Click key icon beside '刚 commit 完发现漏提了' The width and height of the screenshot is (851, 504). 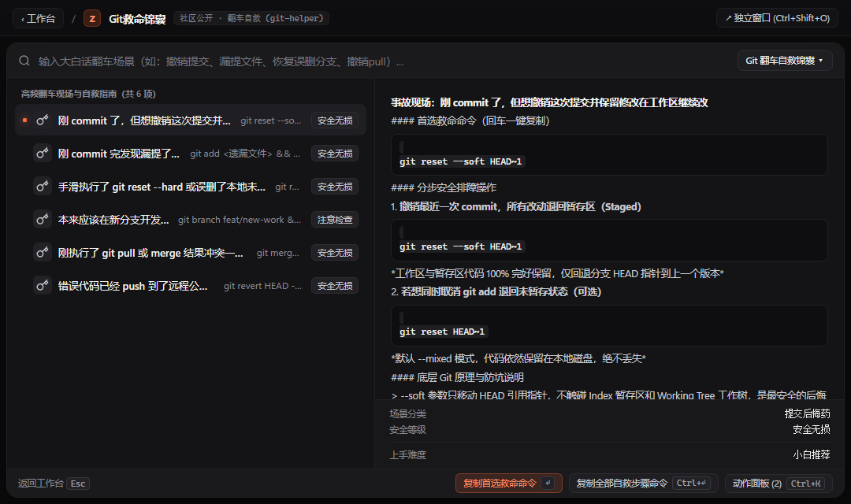pyautogui.click(x=43, y=153)
